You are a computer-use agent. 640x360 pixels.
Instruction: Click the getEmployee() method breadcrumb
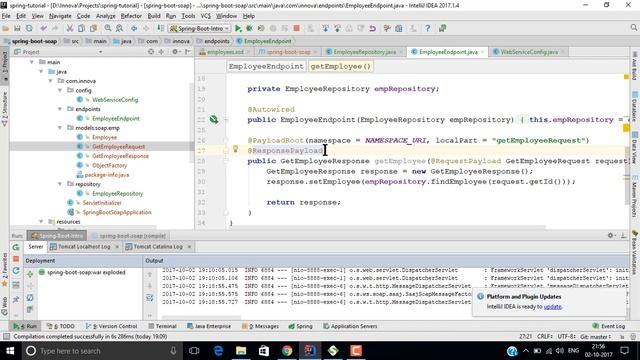(x=340, y=66)
